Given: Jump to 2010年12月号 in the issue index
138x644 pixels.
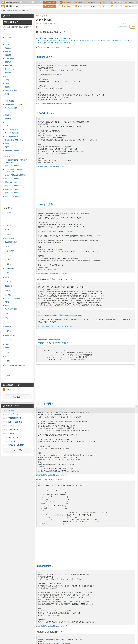Looking at the screenshot, I should coord(65,43).
